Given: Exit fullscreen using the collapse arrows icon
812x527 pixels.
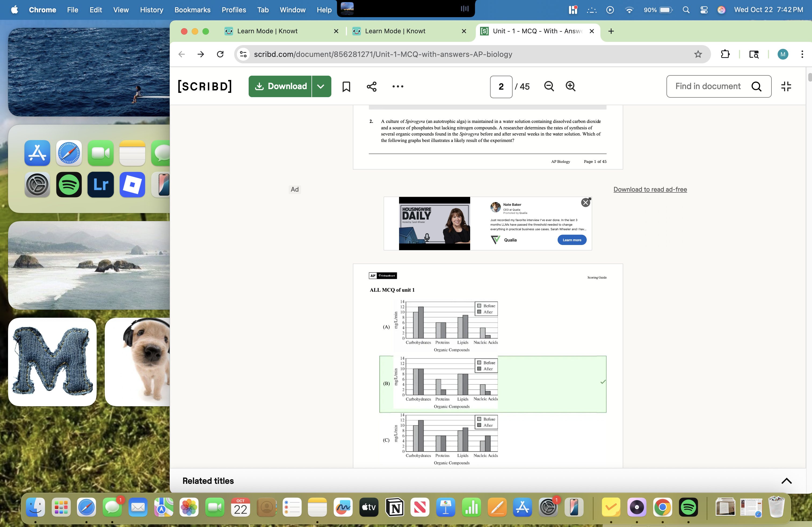Looking at the screenshot, I should tap(786, 87).
